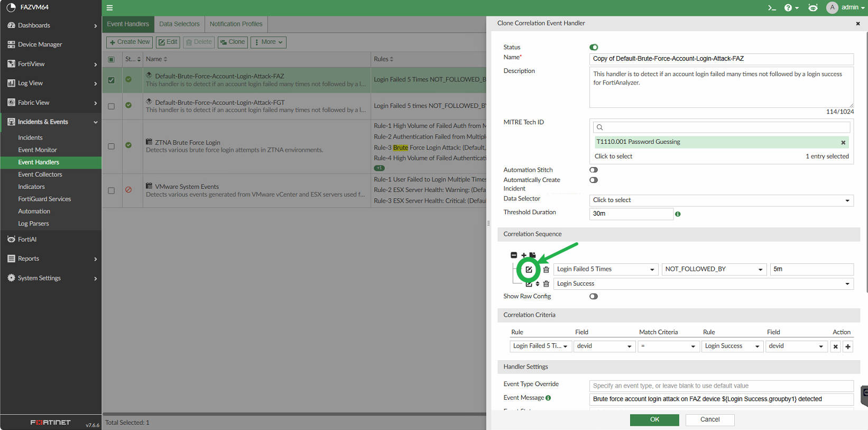Image resolution: width=868 pixels, height=430 pixels.
Task: Open the Login Success sequence dropdown
Action: tap(703, 284)
